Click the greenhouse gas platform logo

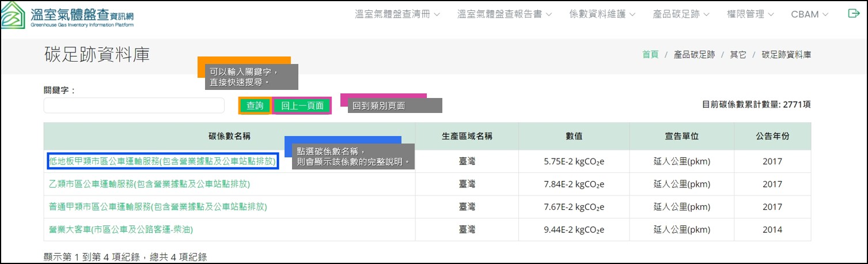pyautogui.click(x=69, y=16)
